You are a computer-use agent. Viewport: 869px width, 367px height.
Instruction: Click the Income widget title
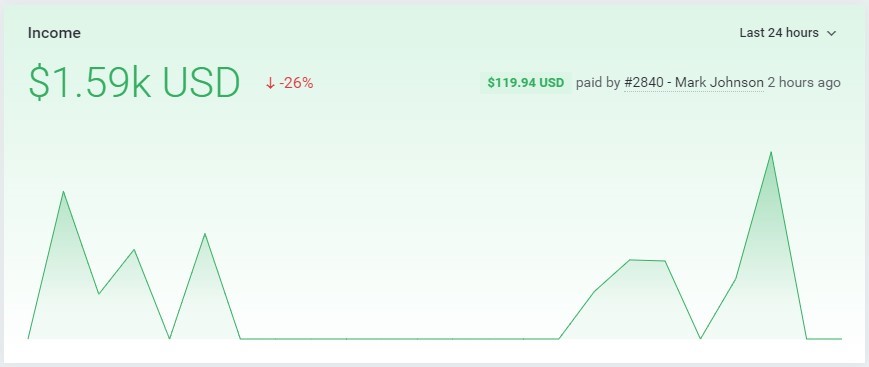pos(54,33)
